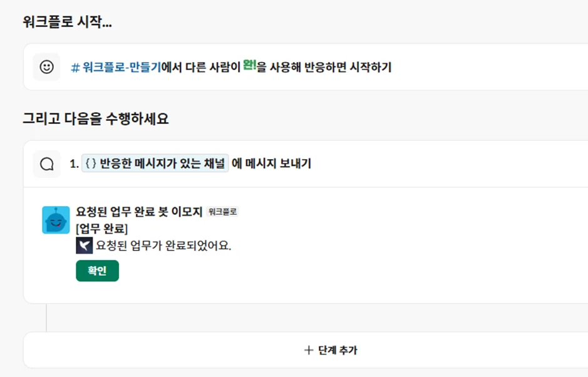Click message text 요청된 업무가 완료되었어요

tap(163, 245)
